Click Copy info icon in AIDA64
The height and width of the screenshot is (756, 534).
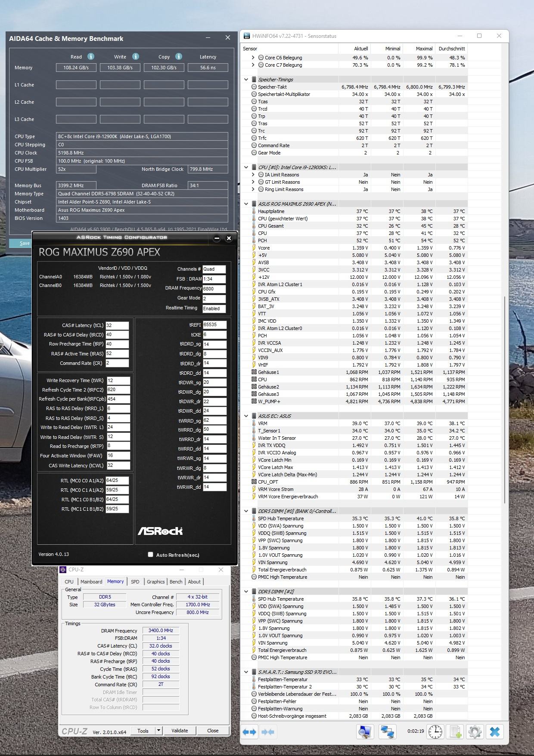[x=179, y=56]
